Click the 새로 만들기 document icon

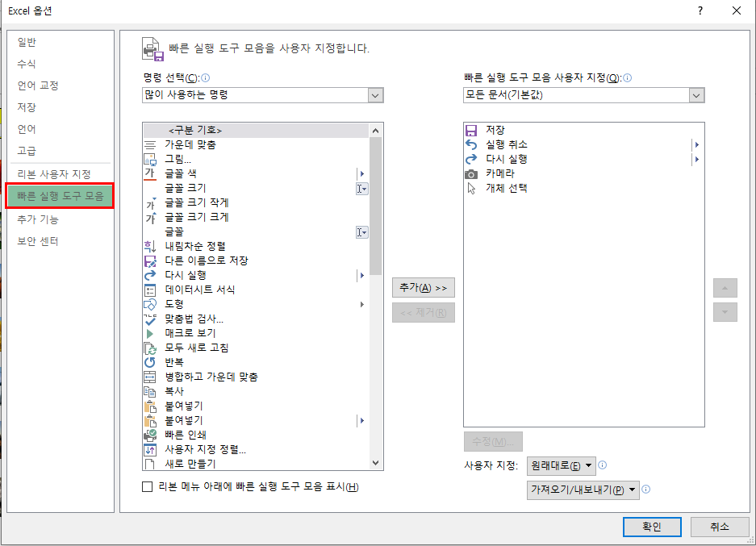coord(150,464)
